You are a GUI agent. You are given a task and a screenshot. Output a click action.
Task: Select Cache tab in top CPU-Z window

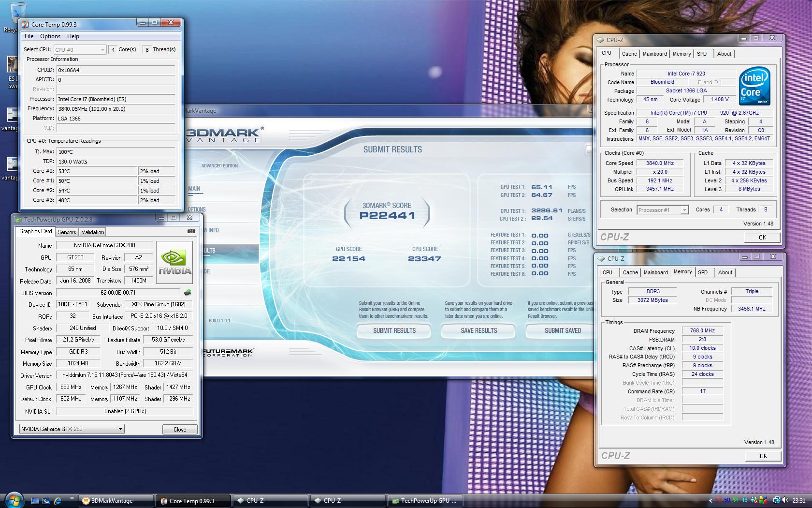[x=629, y=54]
